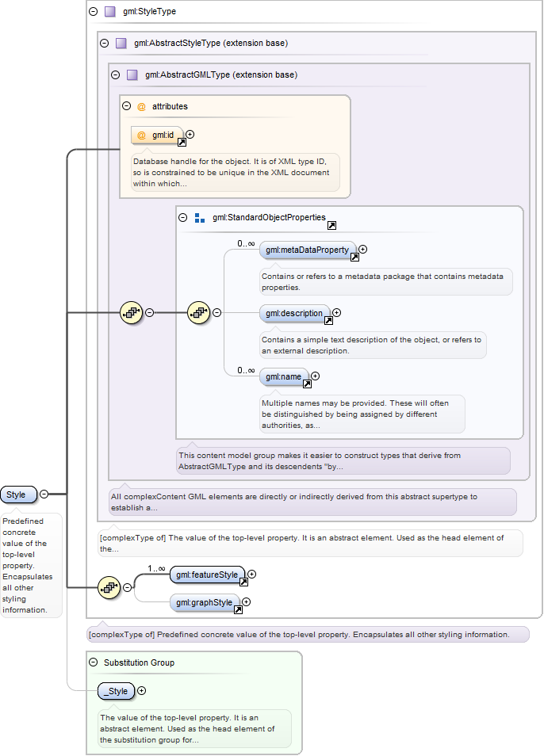Follow reference arrow on gml:metaDataProperty
This screenshot has width=544, height=756.
(354, 257)
